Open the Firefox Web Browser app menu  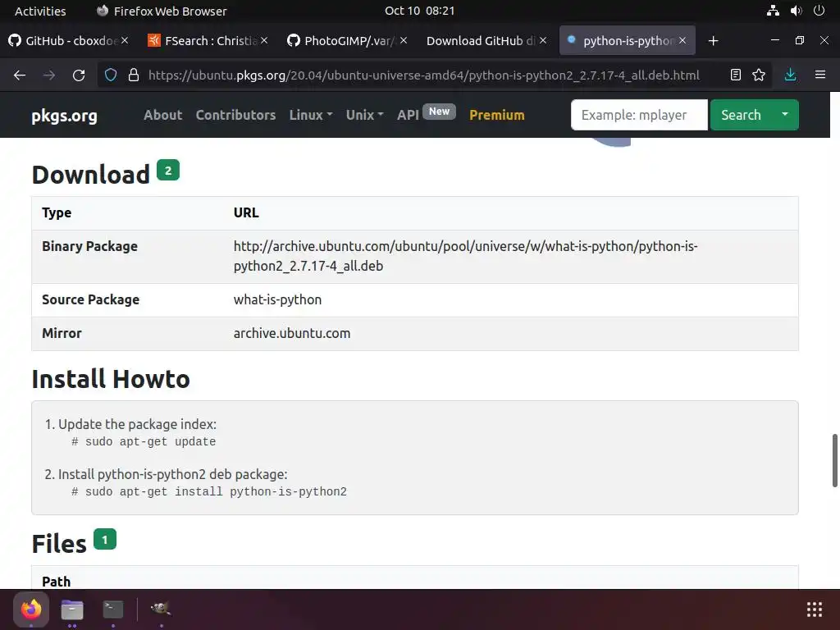click(x=162, y=11)
